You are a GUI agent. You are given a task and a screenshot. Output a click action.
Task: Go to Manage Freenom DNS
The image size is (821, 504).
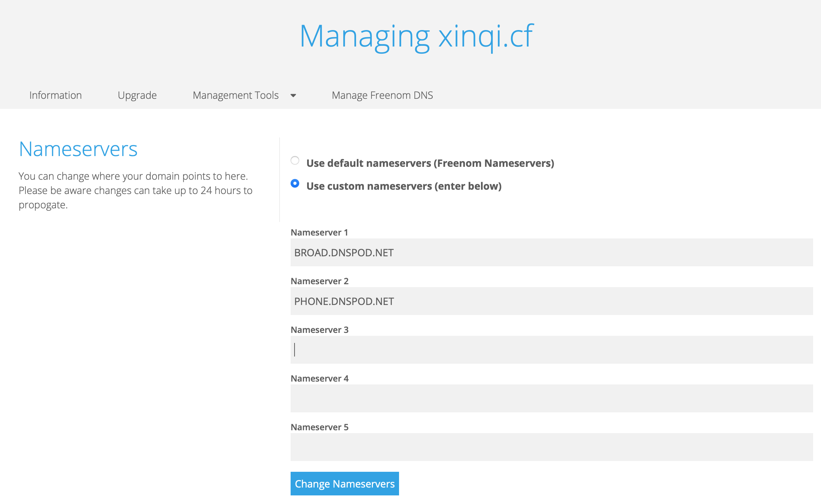[x=382, y=95]
